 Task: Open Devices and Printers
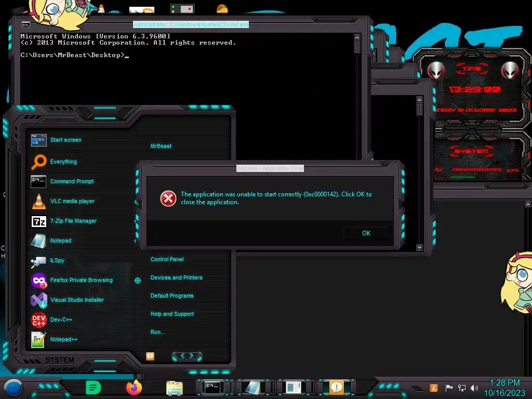[x=176, y=277]
